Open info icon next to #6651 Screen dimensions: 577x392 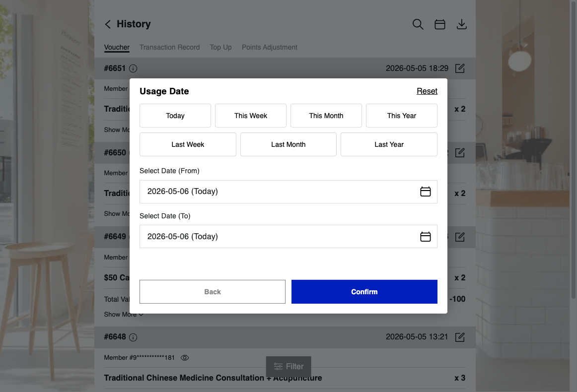tap(133, 68)
